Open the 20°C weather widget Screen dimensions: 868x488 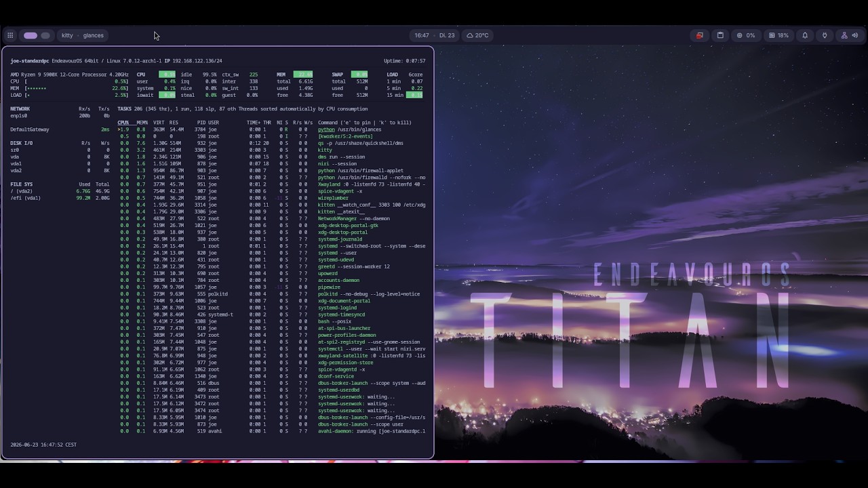tap(477, 35)
